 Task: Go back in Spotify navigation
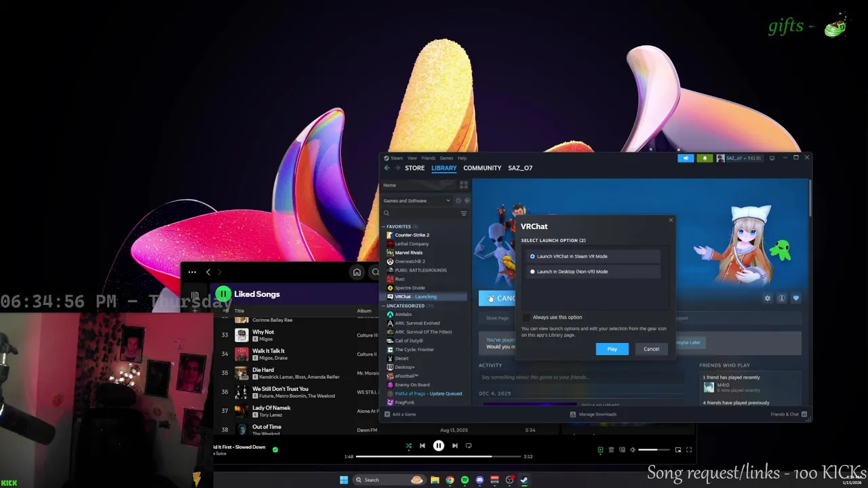coord(208,272)
